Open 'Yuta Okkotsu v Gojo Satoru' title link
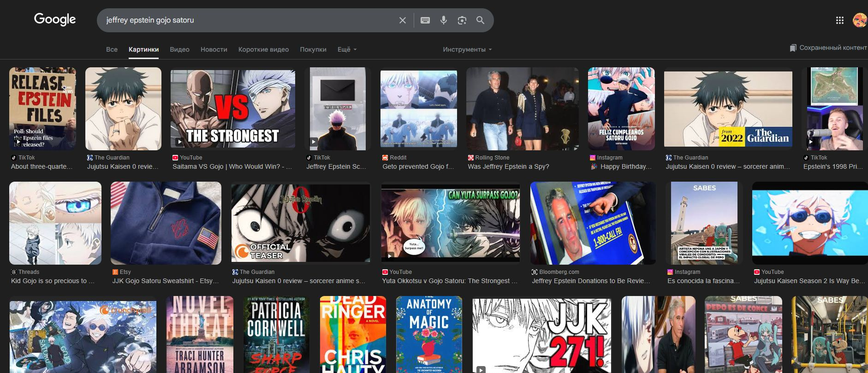868x373 pixels. (450, 281)
